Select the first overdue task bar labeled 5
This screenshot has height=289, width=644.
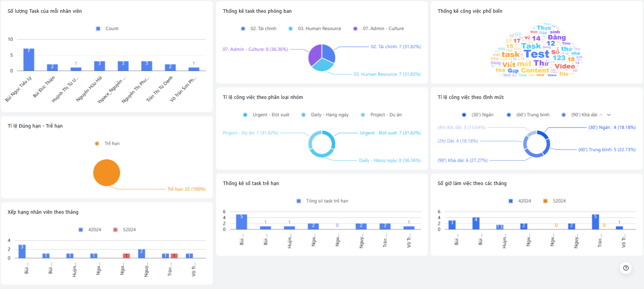242,222
